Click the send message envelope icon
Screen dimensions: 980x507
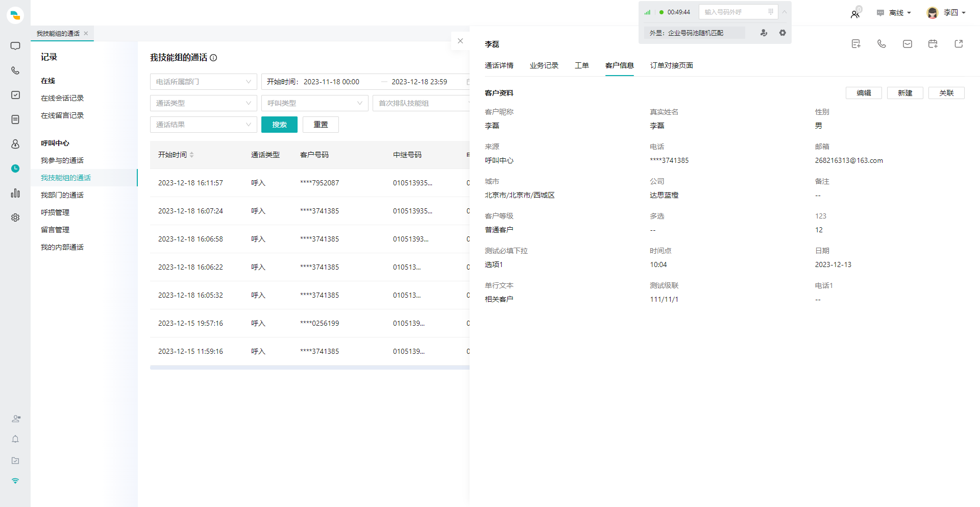pyautogui.click(x=908, y=44)
